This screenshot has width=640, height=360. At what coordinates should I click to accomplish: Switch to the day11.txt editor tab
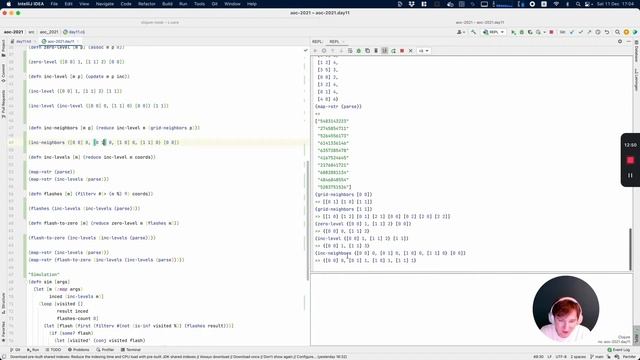(23, 41)
